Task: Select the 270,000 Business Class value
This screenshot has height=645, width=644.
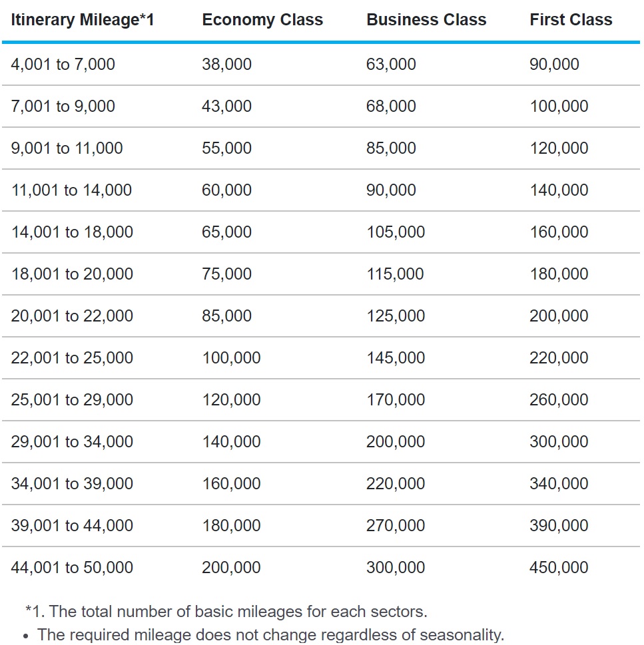Action: (x=396, y=526)
